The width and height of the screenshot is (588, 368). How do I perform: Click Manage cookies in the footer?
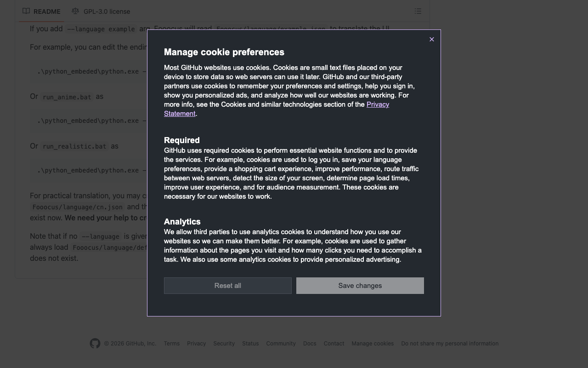[x=373, y=344]
